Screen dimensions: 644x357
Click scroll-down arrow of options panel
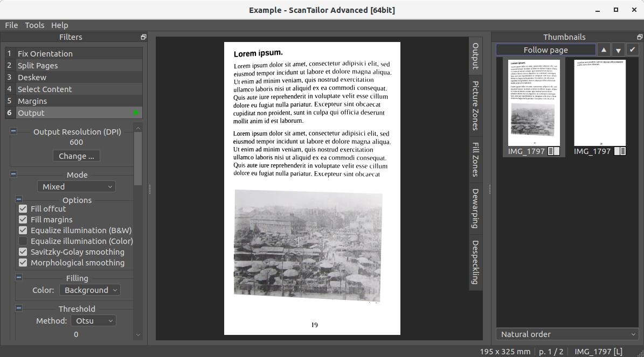(x=138, y=335)
